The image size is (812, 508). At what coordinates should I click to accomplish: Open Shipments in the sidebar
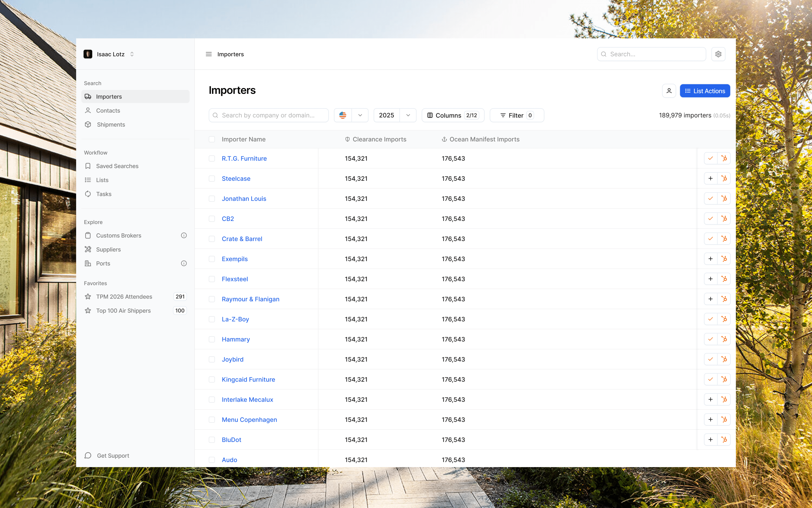point(135,125)
